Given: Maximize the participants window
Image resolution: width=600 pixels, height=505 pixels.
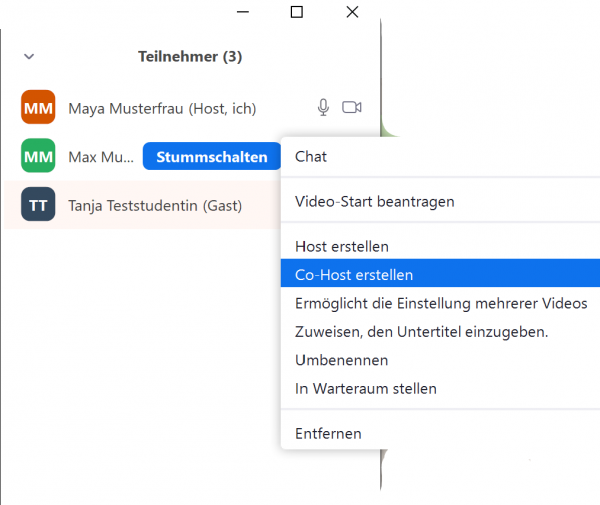Looking at the screenshot, I should [296, 12].
